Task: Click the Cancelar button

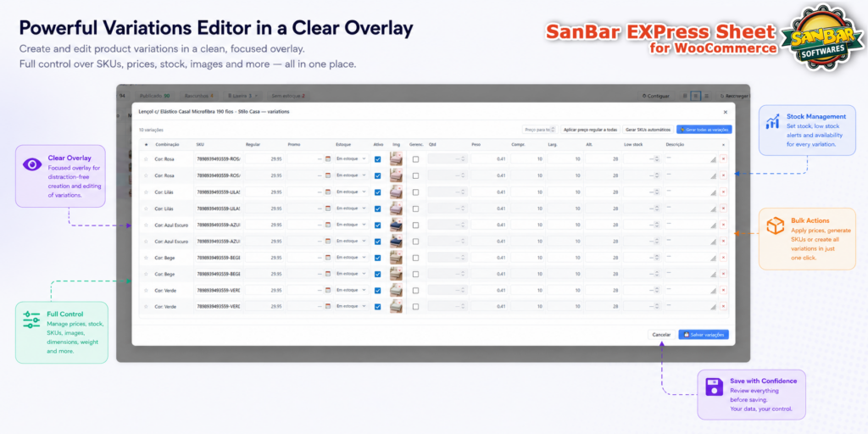Action: (661, 335)
